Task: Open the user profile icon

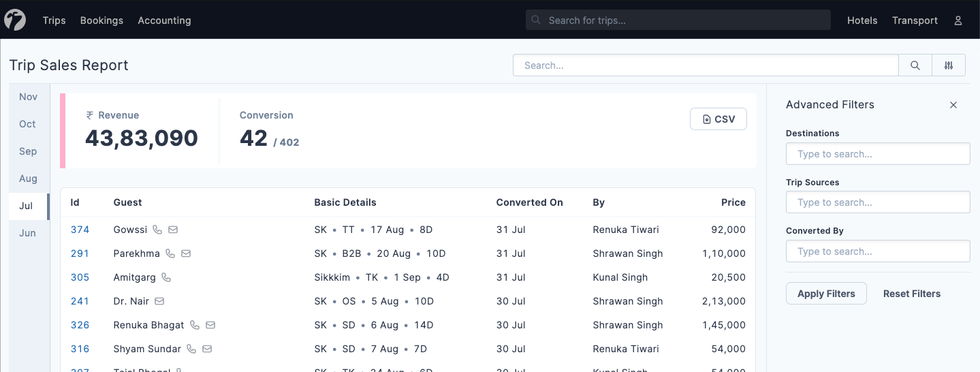Action: (x=958, y=20)
